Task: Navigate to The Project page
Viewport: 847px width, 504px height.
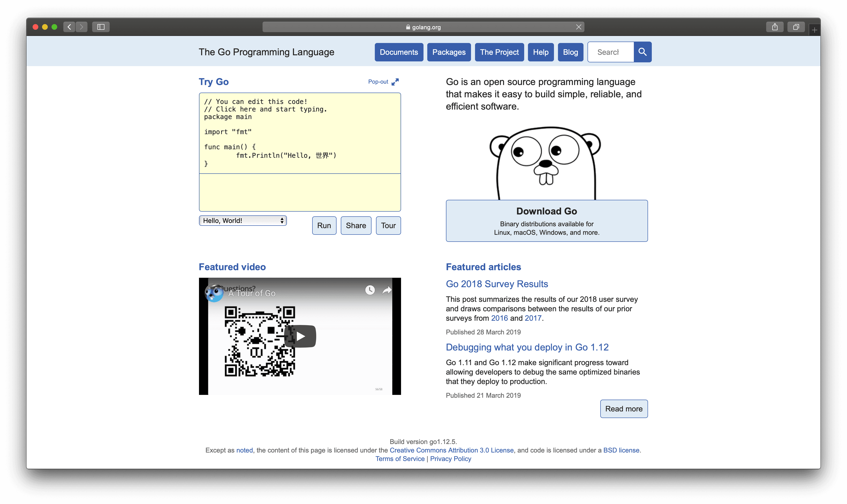Action: [499, 52]
